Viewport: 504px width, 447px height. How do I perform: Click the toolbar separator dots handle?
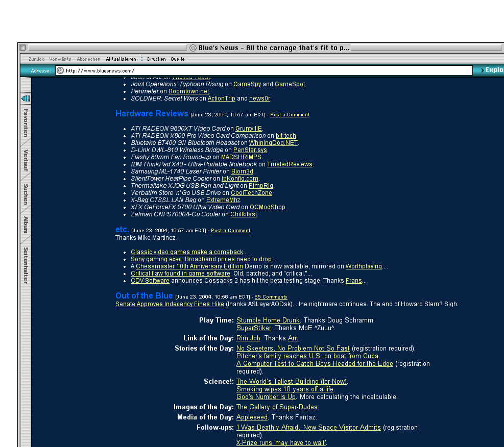pyautogui.click(x=142, y=59)
